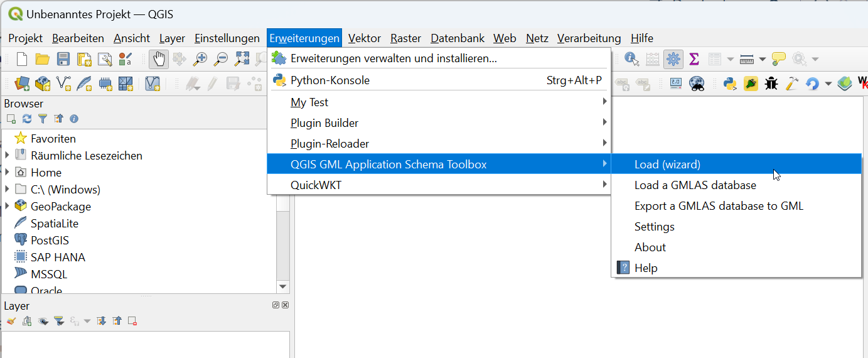Click the Filter Browser funnel icon
This screenshot has height=358, width=868.
coord(43,119)
